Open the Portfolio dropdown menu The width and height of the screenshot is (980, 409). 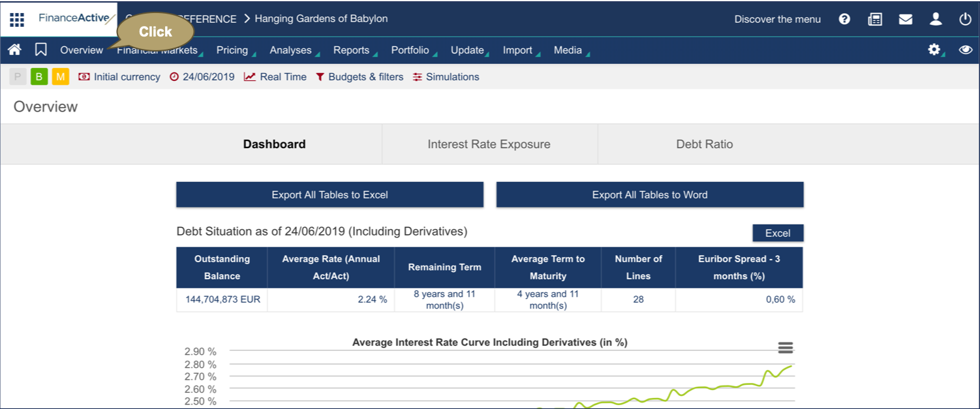click(410, 50)
